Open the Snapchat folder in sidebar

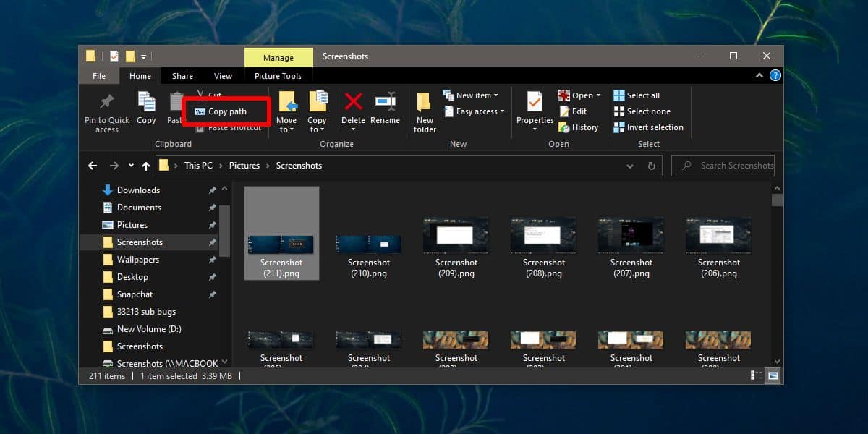135,294
